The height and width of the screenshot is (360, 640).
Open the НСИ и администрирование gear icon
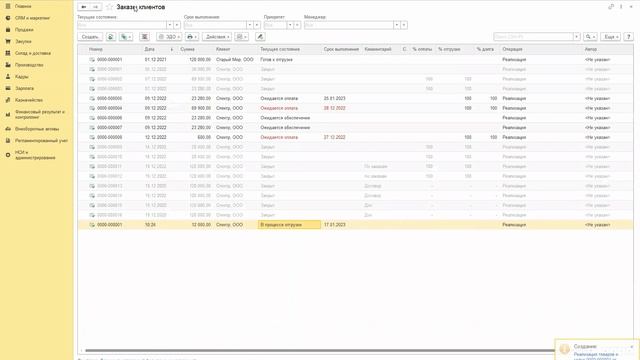click(7, 155)
